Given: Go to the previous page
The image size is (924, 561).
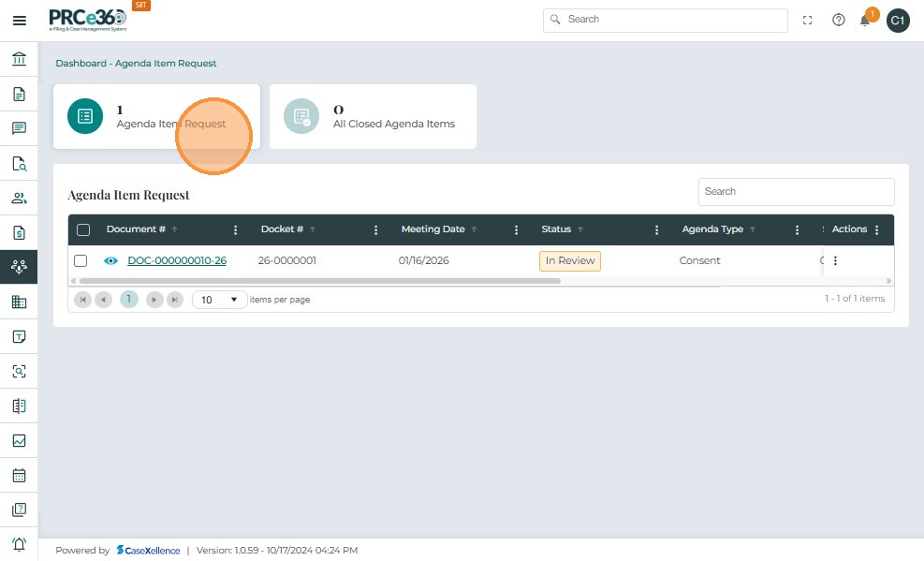Looking at the screenshot, I should pyautogui.click(x=103, y=300).
